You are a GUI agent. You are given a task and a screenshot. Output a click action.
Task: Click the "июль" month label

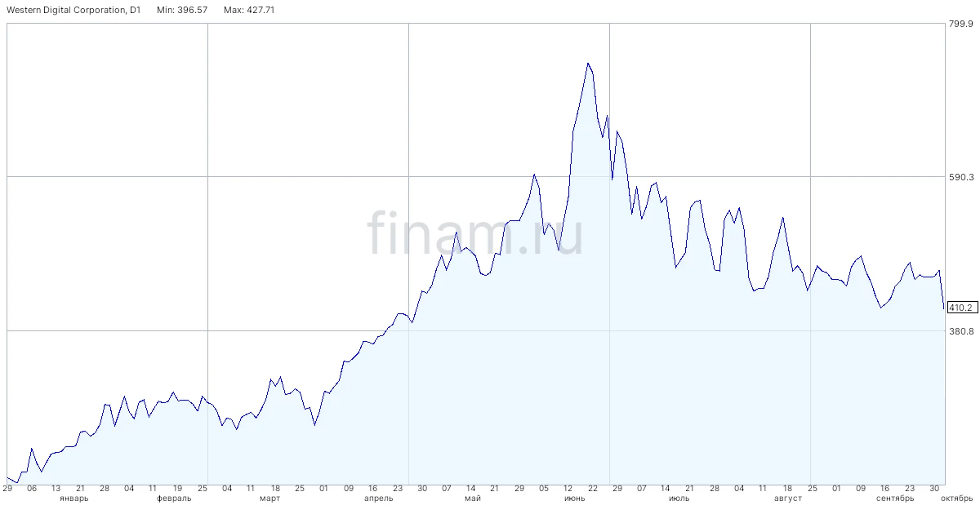[x=679, y=498]
